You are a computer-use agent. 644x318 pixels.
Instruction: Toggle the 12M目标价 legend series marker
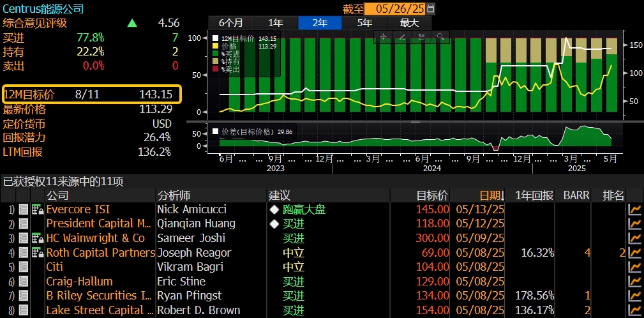215,39
